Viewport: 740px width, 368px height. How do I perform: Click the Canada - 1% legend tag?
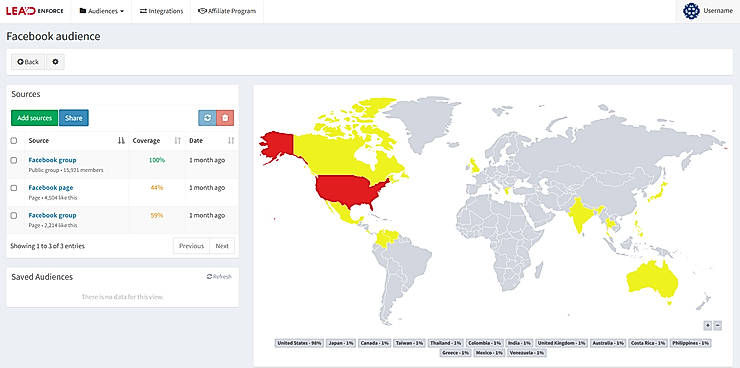(x=375, y=343)
